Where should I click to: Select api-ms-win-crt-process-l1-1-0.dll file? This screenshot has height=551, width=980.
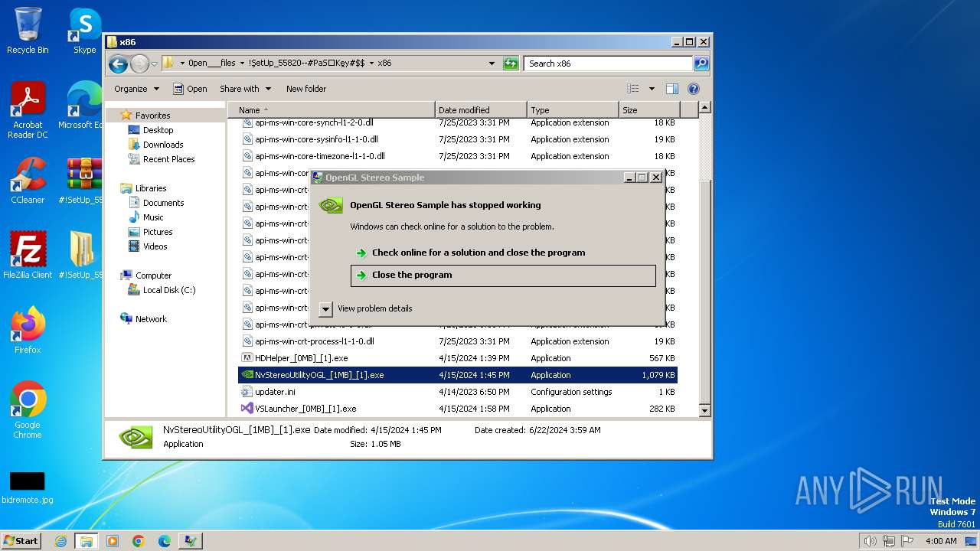tap(458, 341)
